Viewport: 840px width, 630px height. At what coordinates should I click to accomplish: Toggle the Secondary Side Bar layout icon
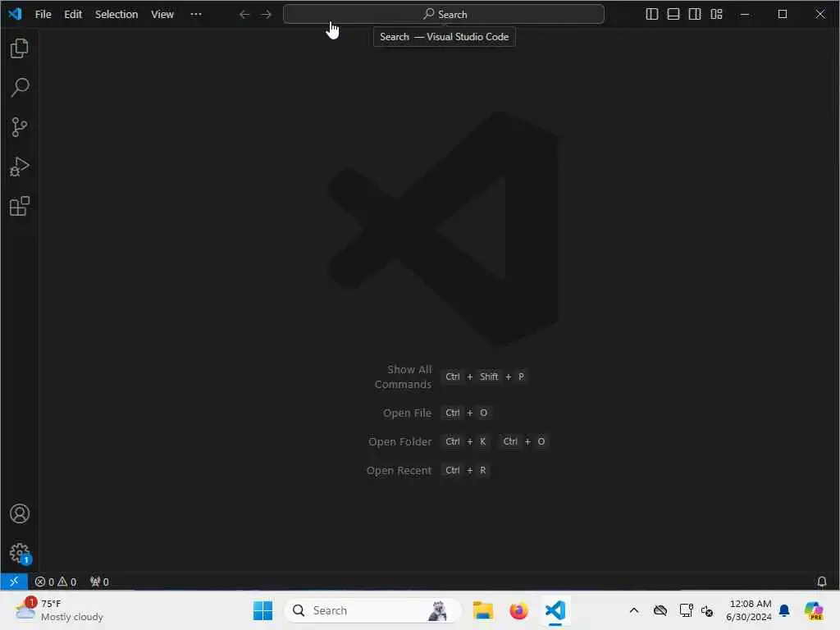(x=695, y=15)
